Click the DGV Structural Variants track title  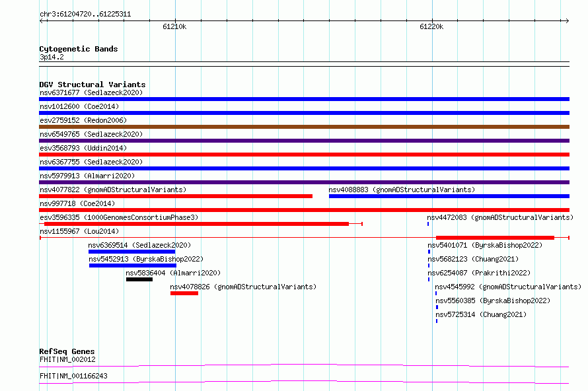click(x=92, y=85)
